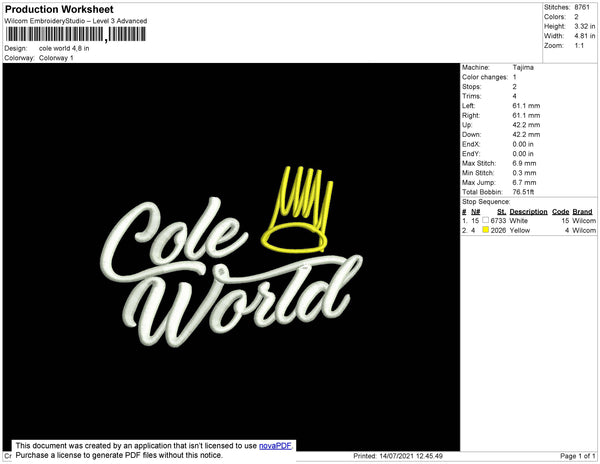Select Total Bobbin value '76.51ft'
The image size is (600, 464).
point(523,192)
